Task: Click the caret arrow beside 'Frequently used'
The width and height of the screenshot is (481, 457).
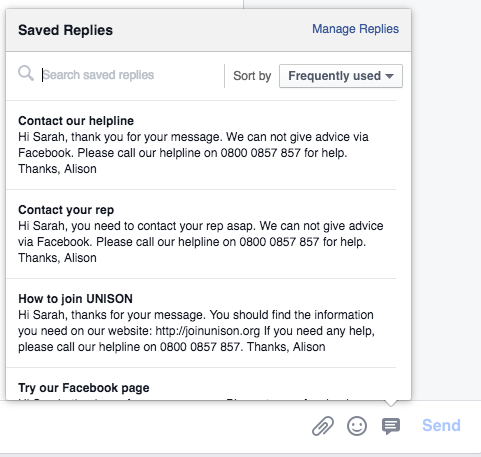Action: (x=389, y=76)
